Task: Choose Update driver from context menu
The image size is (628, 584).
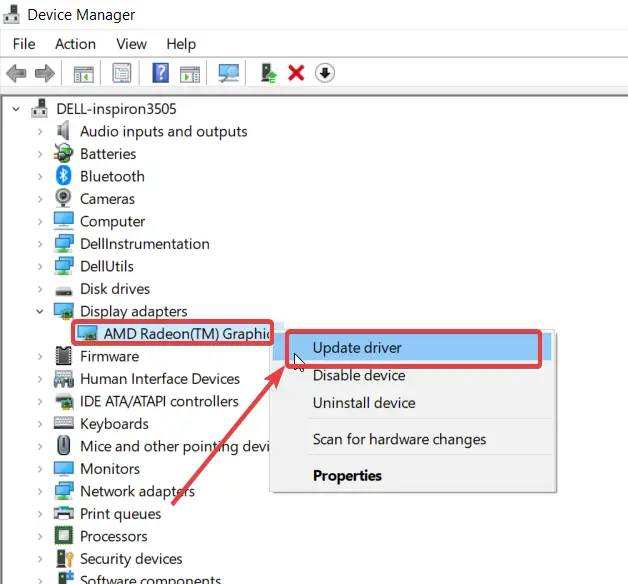Action: 413,348
